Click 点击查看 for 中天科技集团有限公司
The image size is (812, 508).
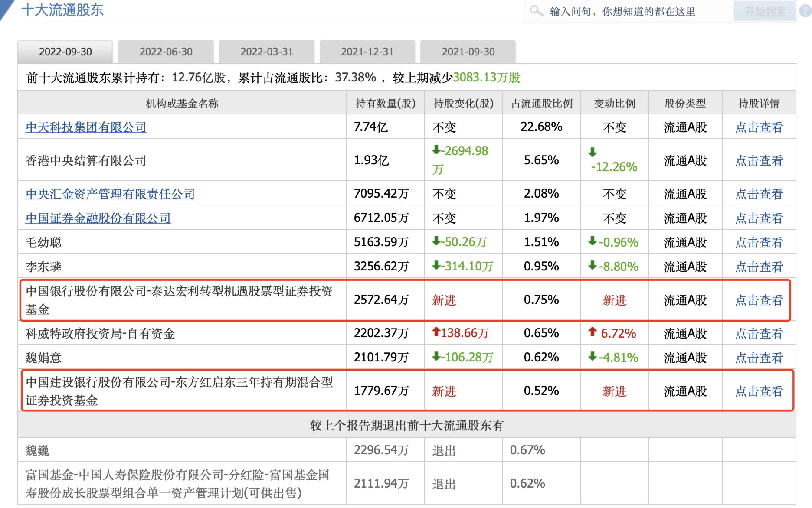[759, 127]
